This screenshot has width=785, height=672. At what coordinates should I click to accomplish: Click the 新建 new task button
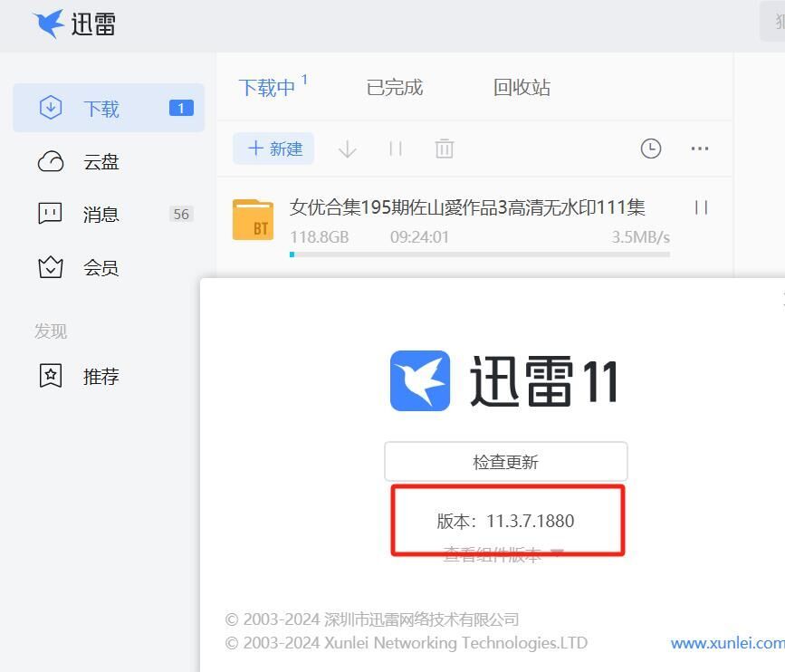coord(273,149)
